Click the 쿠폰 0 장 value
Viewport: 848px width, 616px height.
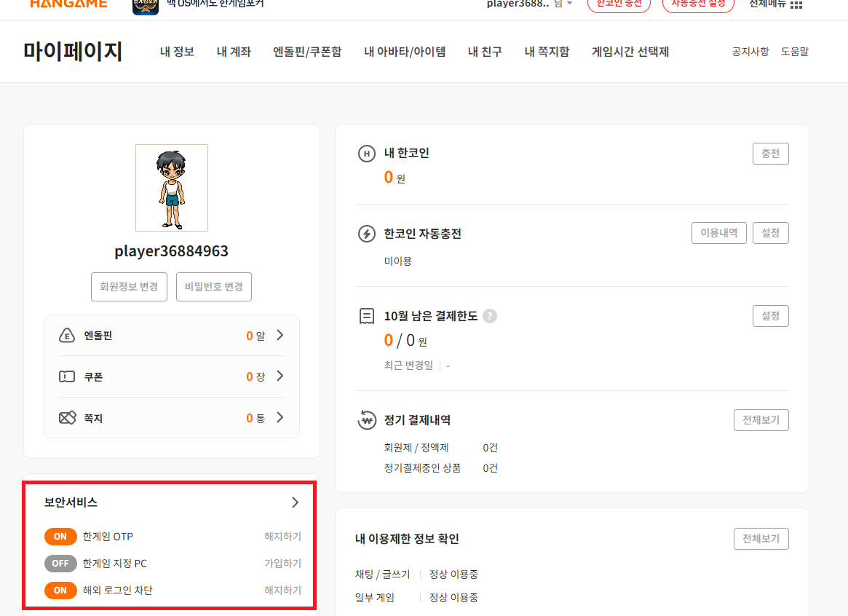pyautogui.click(x=255, y=377)
